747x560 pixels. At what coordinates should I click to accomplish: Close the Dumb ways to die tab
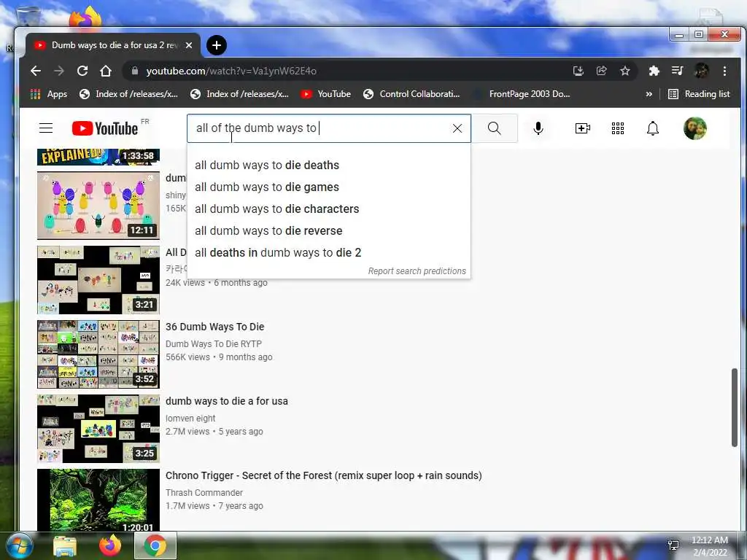tap(189, 45)
